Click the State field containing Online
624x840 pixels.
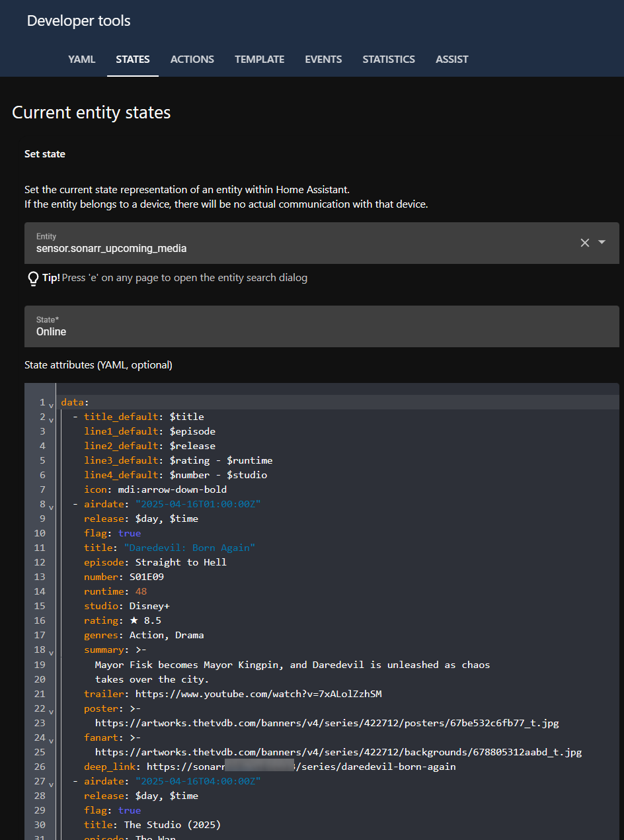click(321, 327)
